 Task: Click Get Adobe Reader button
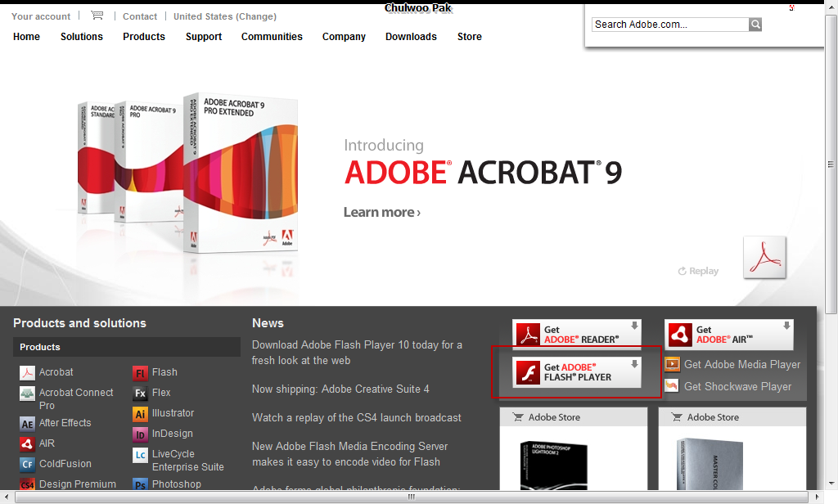[577, 335]
